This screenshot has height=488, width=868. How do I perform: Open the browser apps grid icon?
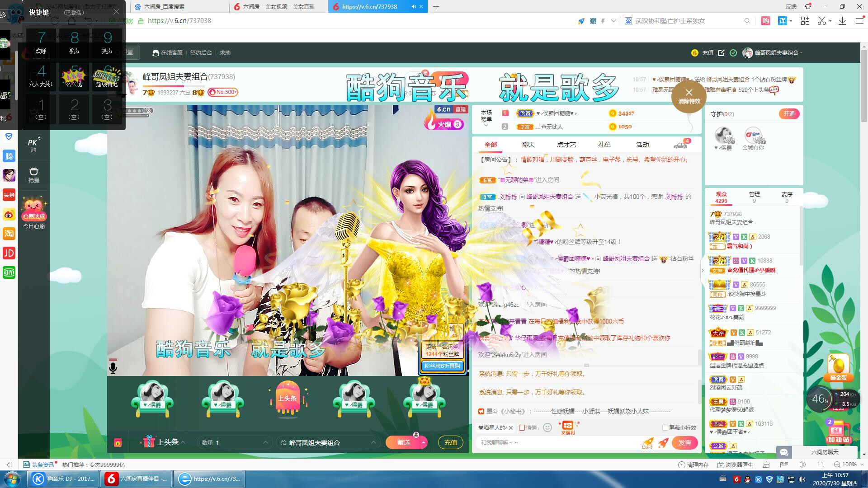[805, 21]
